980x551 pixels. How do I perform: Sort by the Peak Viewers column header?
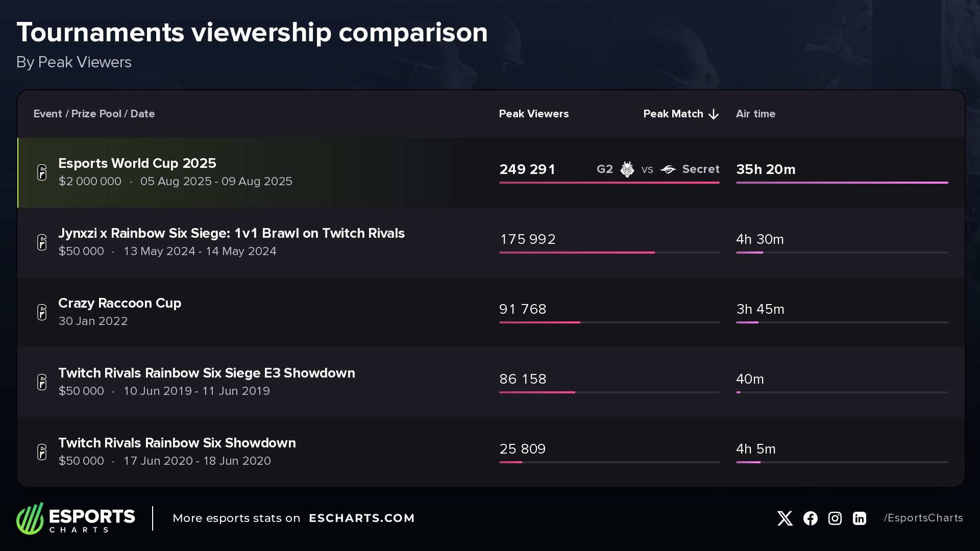[533, 114]
